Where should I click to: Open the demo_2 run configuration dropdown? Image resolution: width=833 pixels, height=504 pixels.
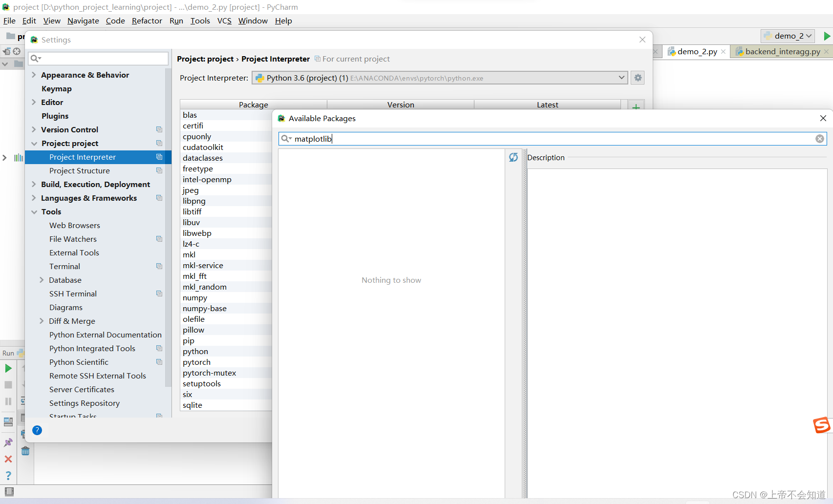click(x=788, y=36)
